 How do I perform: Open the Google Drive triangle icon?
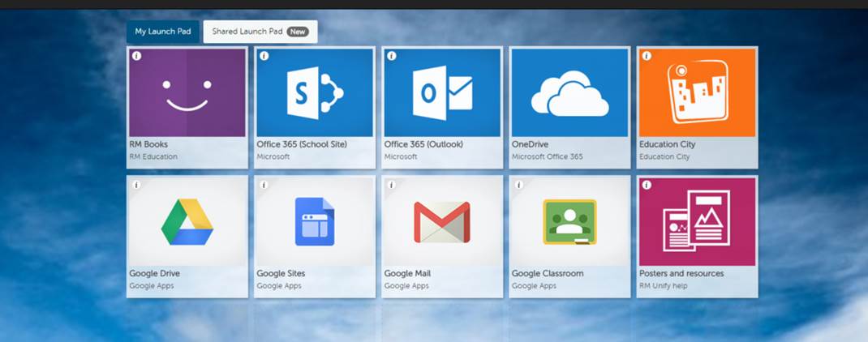pos(187,222)
